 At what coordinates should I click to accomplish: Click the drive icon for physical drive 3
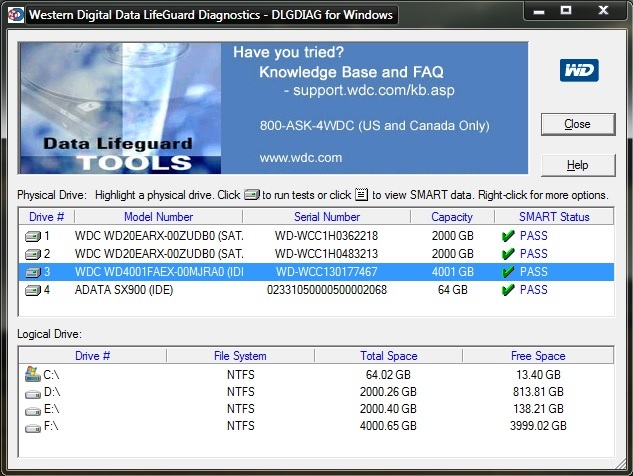pos(33,273)
